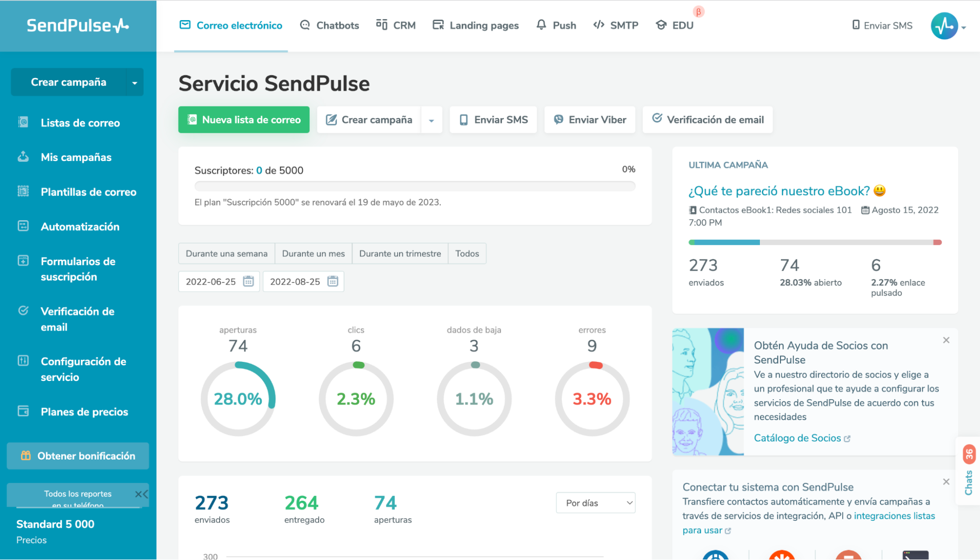Click the Mis campañas icon
Viewport: 980px width, 560px height.
pos(23,156)
